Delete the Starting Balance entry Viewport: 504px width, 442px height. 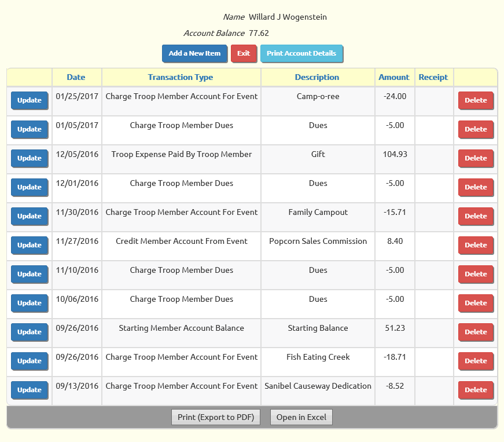coord(476,332)
